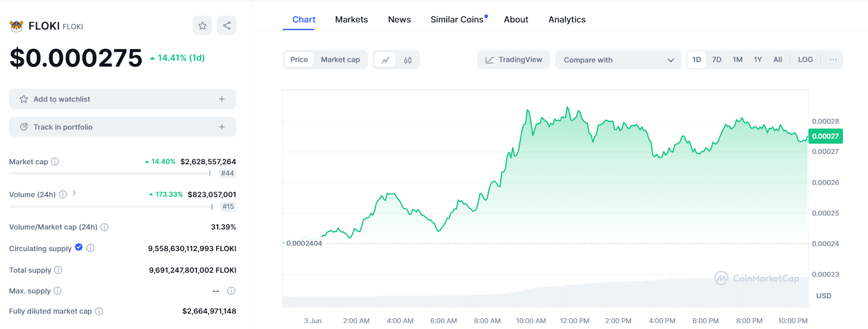
Task: Open the Chart tab
Action: coord(304,20)
